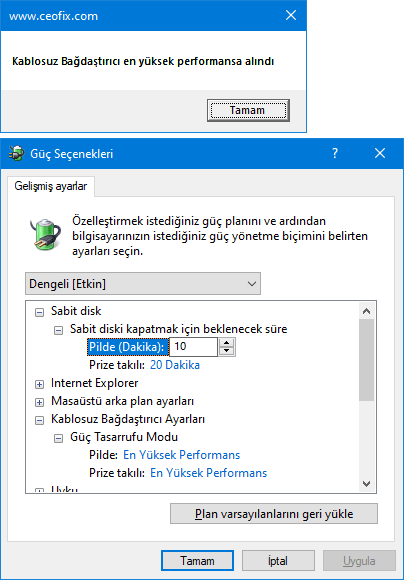Open the help question mark button
404x580 pixels.
point(335,153)
